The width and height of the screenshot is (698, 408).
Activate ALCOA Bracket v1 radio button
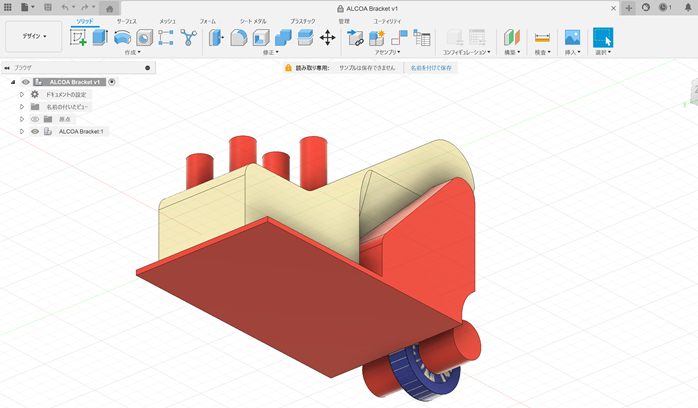112,82
